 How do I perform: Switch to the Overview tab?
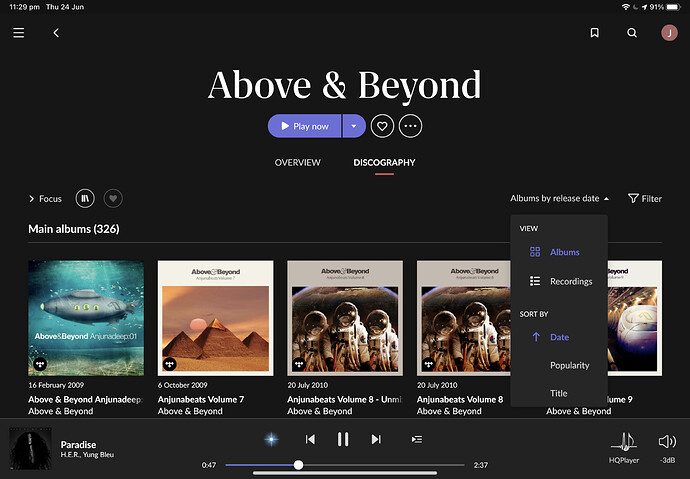pos(297,162)
